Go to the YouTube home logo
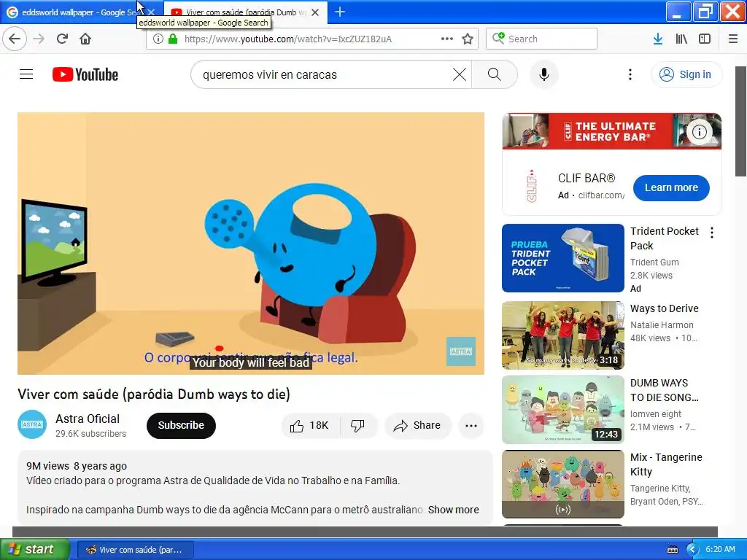The image size is (747, 560). point(85,74)
